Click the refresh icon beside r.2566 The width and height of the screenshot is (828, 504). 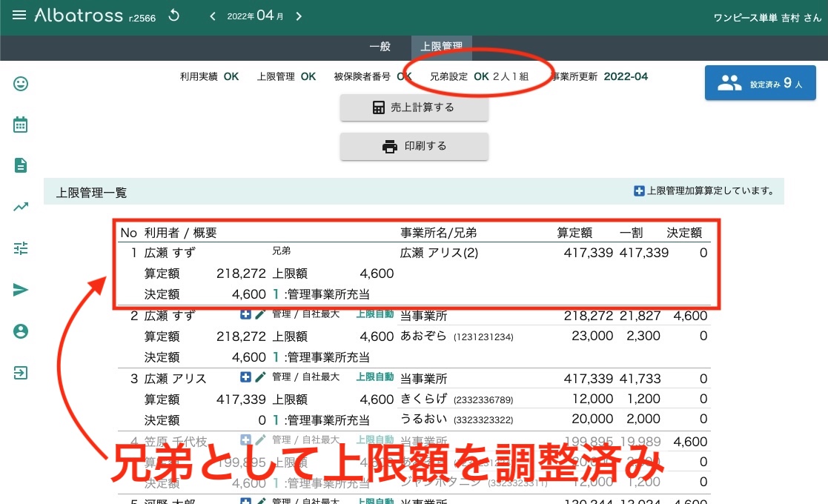pos(173,15)
